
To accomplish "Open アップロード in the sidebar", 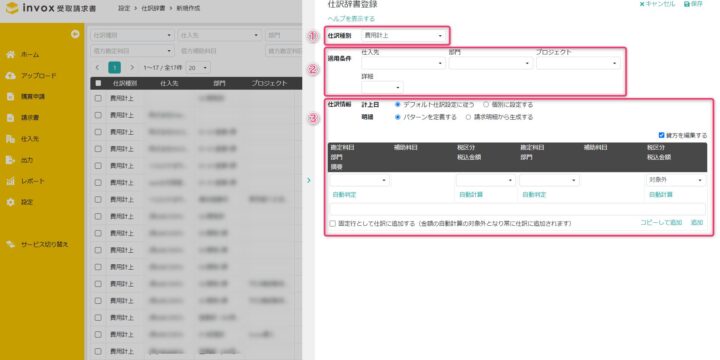I will 31,76.
